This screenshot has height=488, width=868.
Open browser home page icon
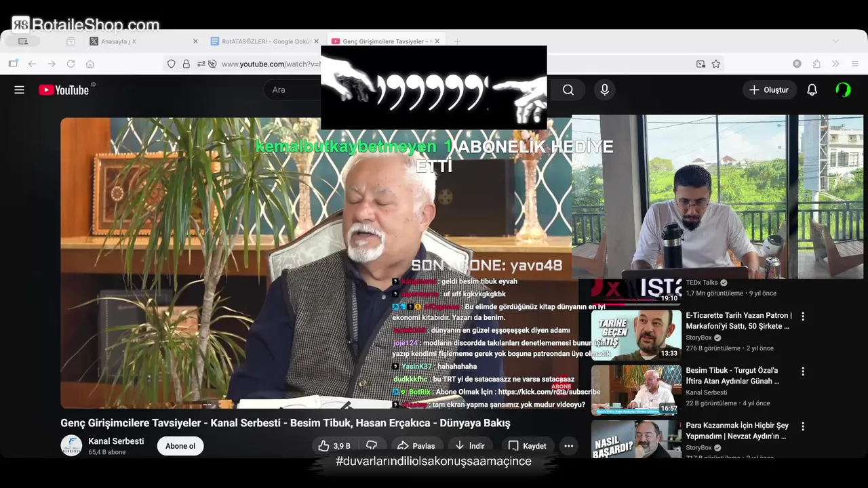(x=90, y=64)
